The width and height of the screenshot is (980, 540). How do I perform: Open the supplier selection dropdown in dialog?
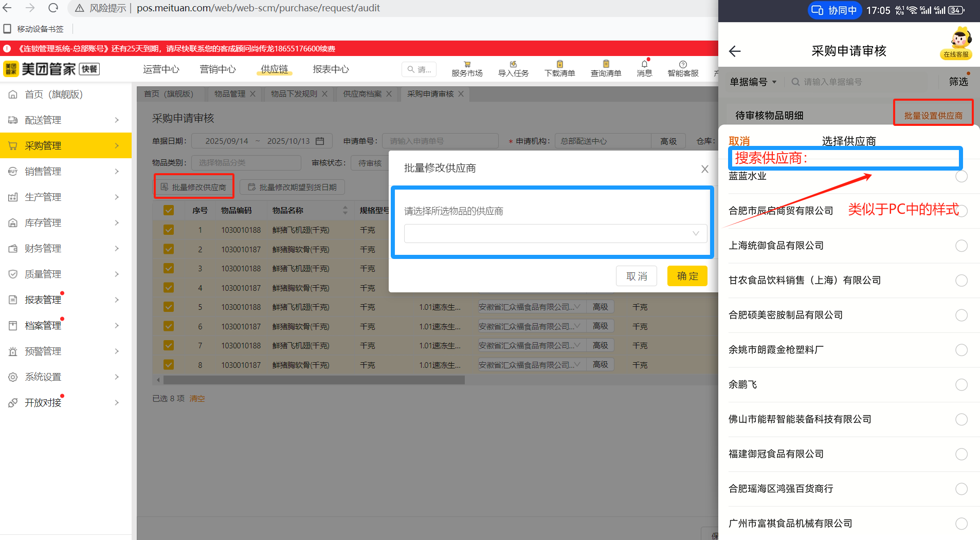tap(555, 233)
